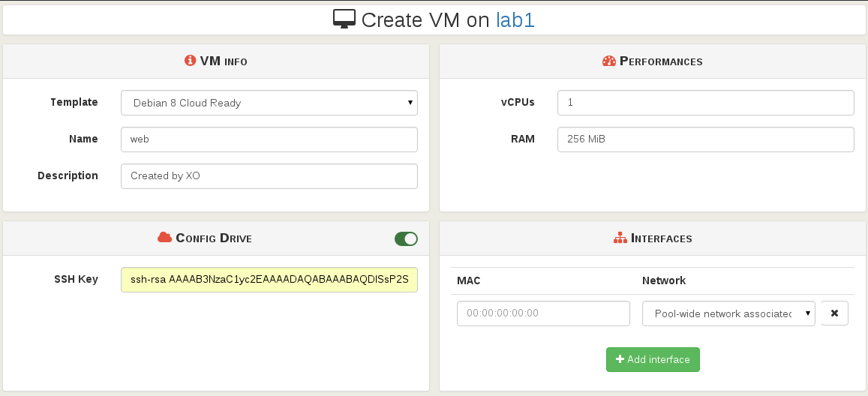The height and width of the screenshot is (396, 868).
Task: Open the Network dropdown for the interface
Action: coord(728,313)
